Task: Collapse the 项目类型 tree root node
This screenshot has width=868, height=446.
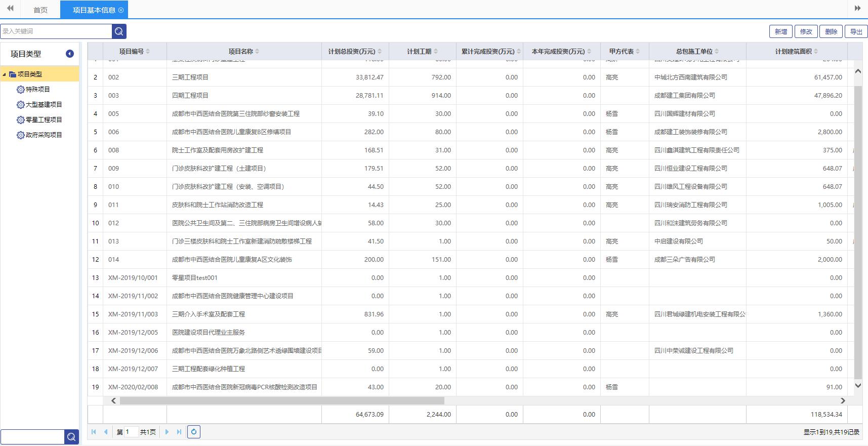Action: [5, 74]
